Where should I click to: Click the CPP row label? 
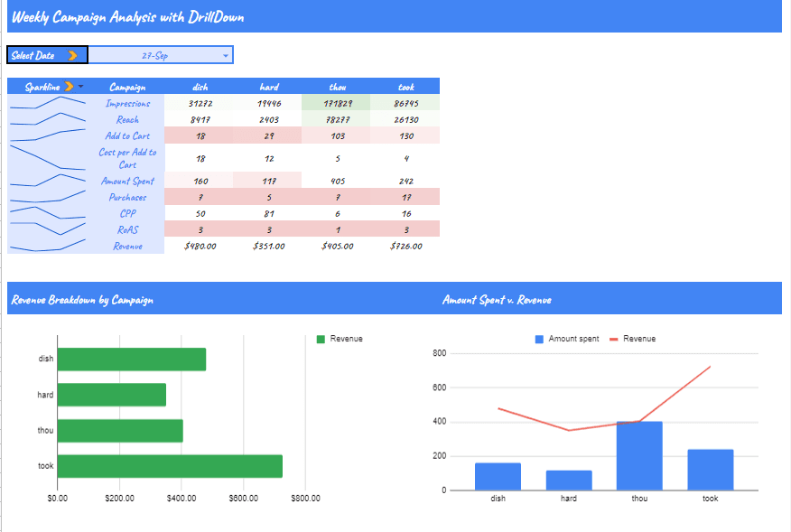pyautogui.click(x=127, y=213)
